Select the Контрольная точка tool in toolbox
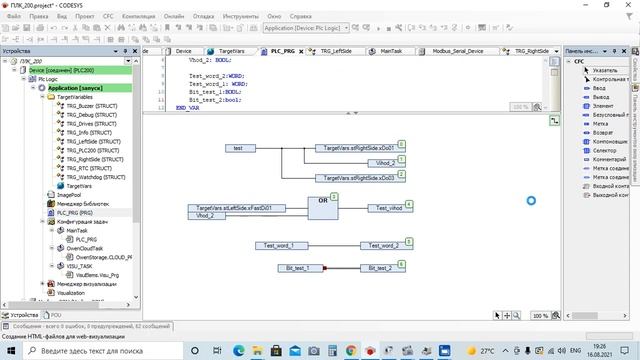The width and height of the screenshot is (640, 360). 606,79
